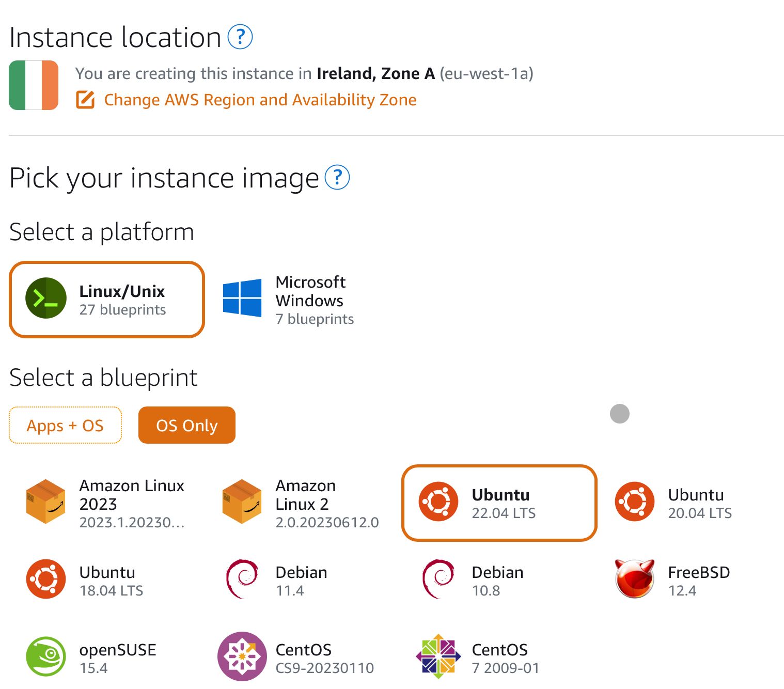
Task: Select the Amazon Linux 2 blueprint text
Action: [x=327, y=504]
